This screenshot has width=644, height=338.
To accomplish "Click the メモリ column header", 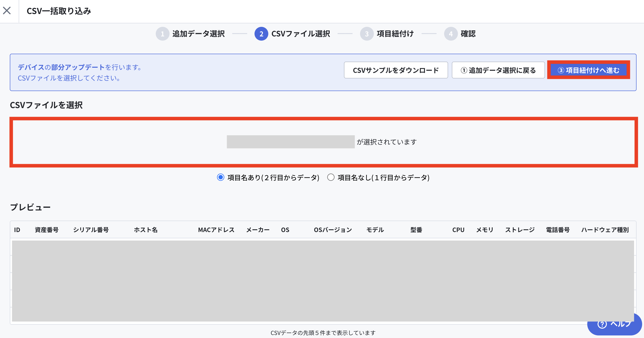I will [x=485, y=230].
